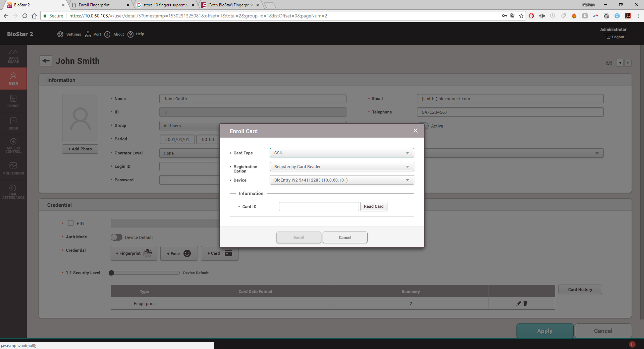644x349 pixels.
Task: Open BioStar 2 Settings
Action: click(69, 34)
